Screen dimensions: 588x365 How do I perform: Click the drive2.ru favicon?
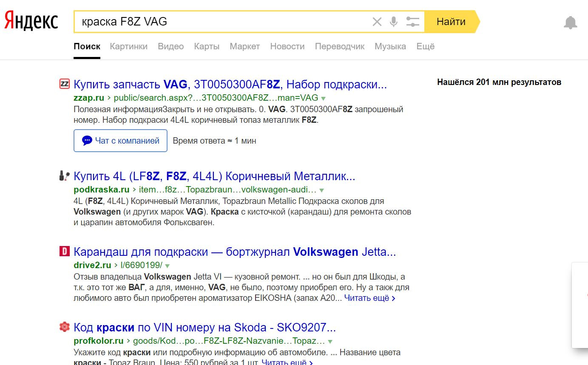tap(64, 251)
